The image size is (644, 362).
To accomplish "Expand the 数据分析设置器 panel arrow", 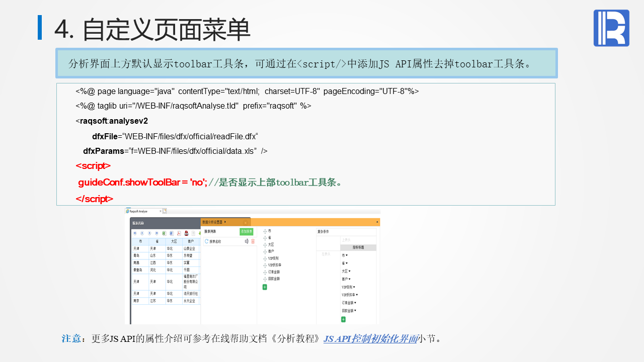I will click(x=225, y=222).
